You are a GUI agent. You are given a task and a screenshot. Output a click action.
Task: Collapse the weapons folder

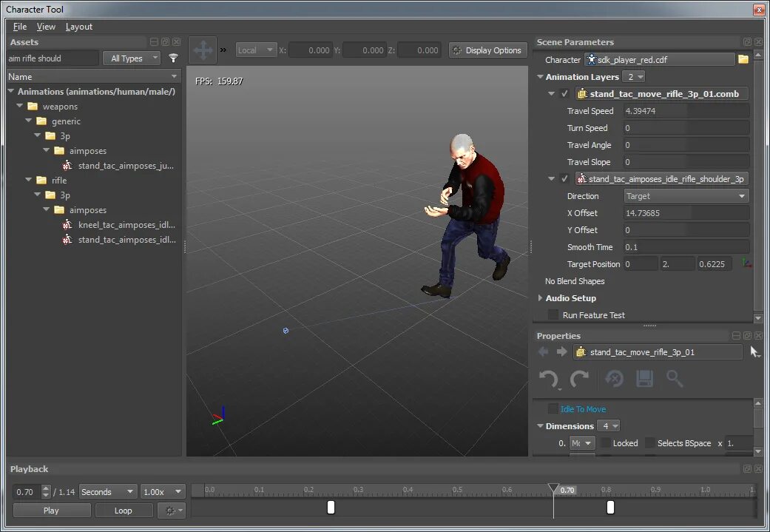click(x=20, y=106)
